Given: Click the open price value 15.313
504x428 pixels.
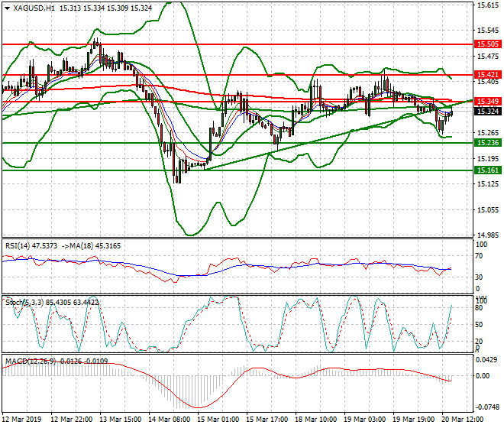Looking at the screenshot, I should coord(70,8).
